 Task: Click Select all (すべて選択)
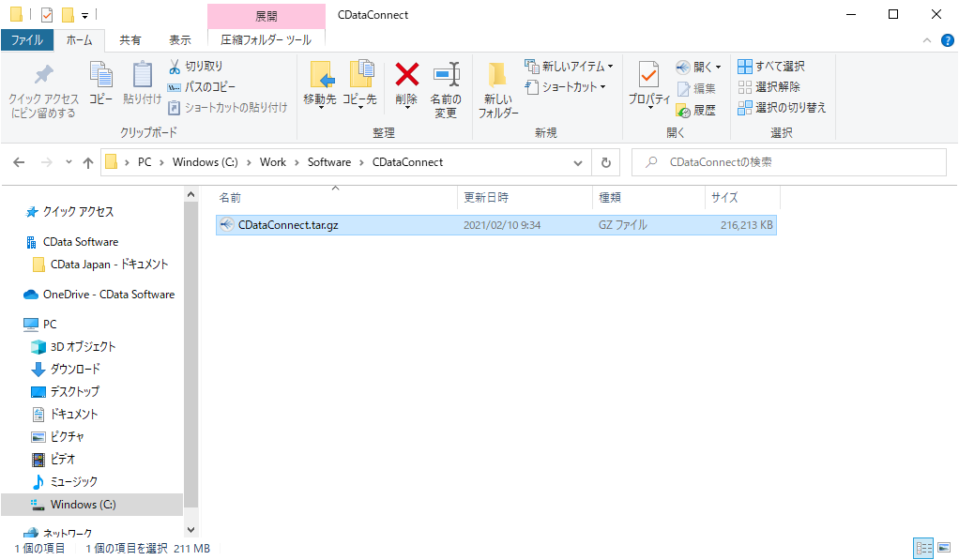pos(771,66)
